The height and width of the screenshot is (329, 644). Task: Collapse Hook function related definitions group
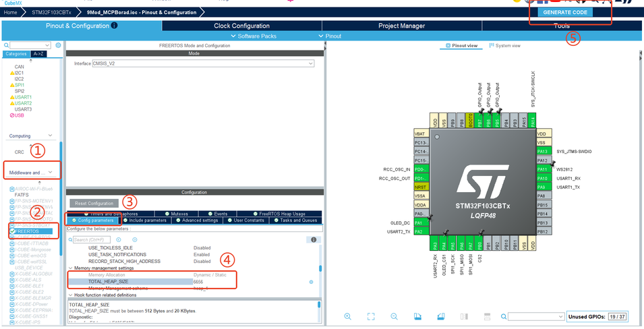(70, 295)
